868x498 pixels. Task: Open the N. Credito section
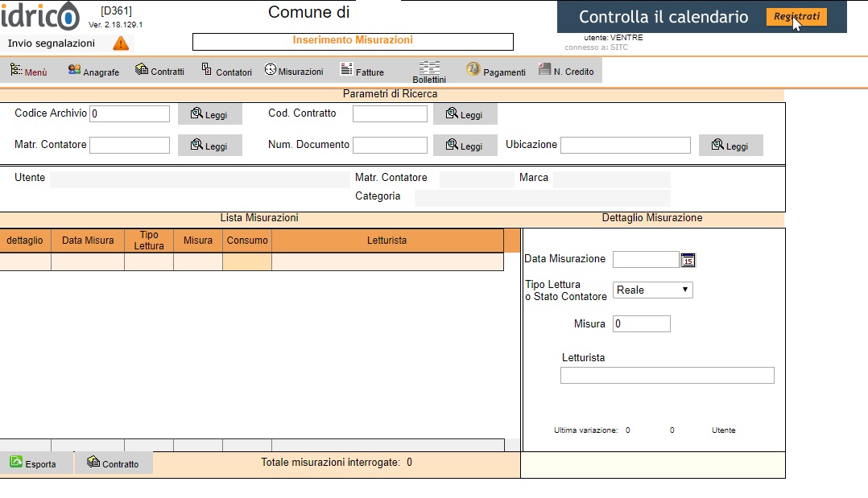(x=566, y=71)
